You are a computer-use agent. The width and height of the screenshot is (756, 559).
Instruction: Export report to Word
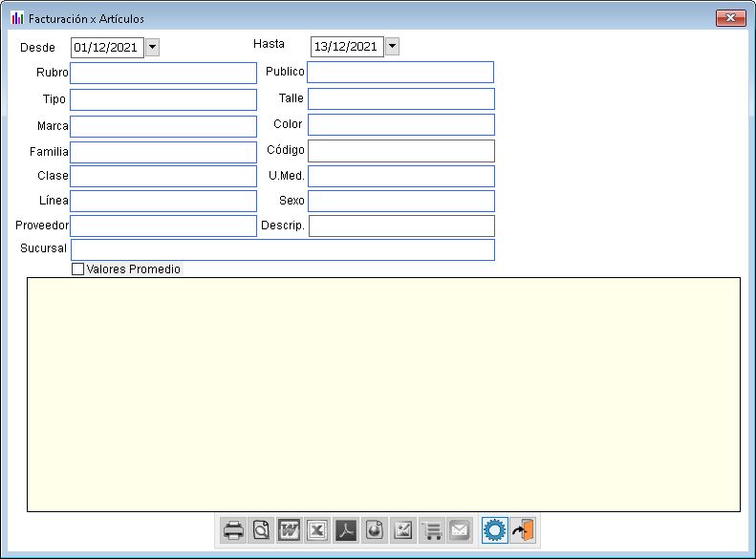click(290, 530)
